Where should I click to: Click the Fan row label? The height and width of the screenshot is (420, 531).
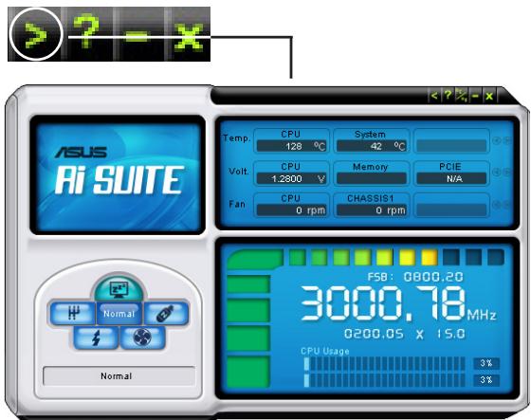[x=237, y=204]
